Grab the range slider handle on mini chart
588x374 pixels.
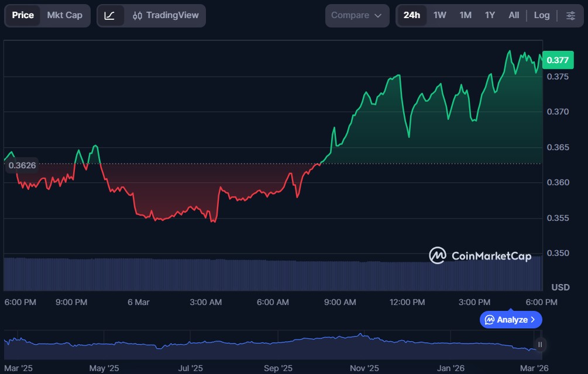(540, 345)
